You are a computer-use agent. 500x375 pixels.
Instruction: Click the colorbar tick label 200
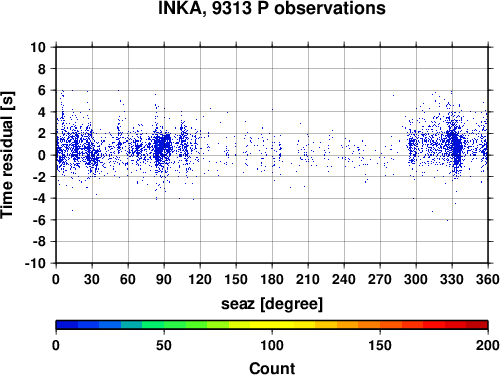488,345
